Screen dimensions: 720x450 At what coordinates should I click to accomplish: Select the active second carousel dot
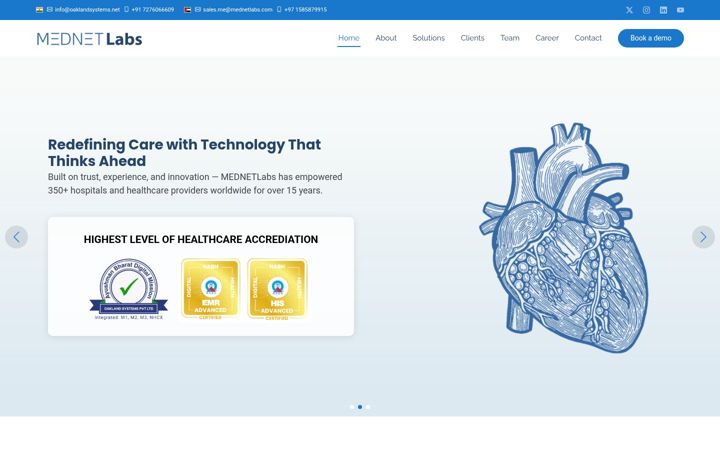(x=360, y=407)
